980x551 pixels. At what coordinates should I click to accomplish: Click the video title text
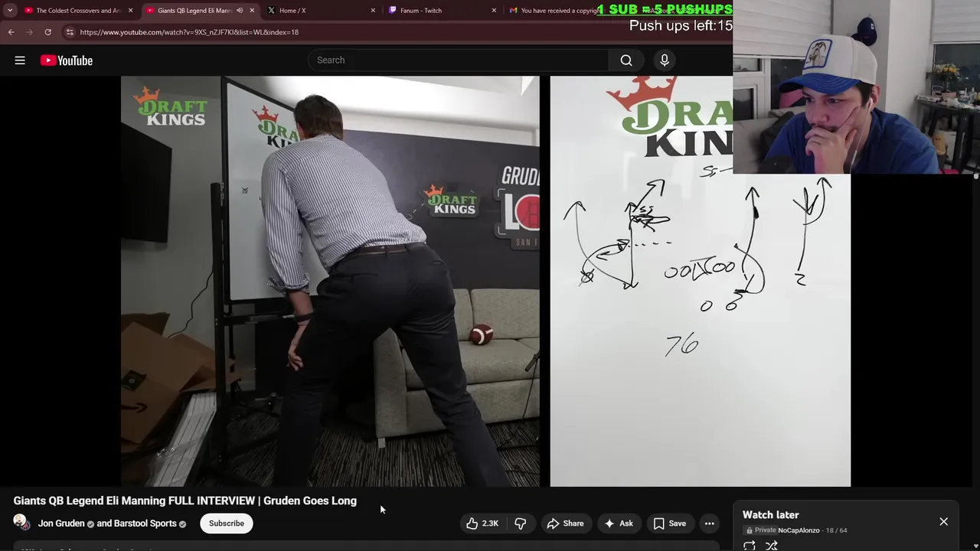tap(185, 500)
